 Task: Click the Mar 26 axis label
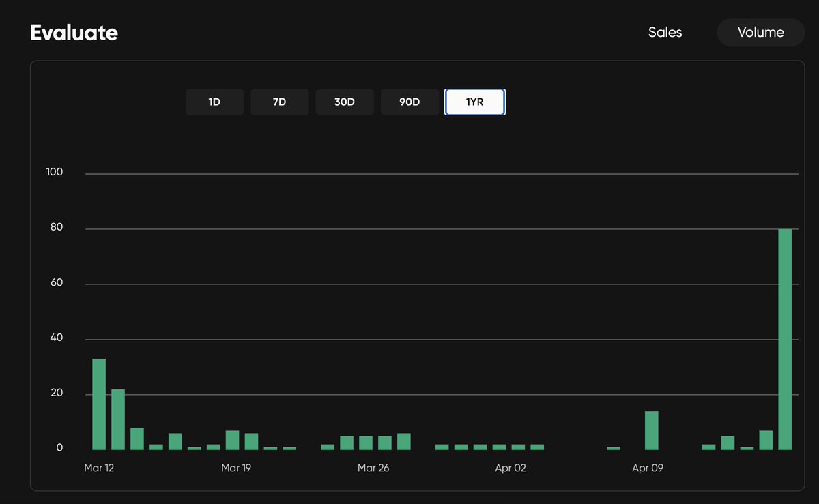click(373, 468)
